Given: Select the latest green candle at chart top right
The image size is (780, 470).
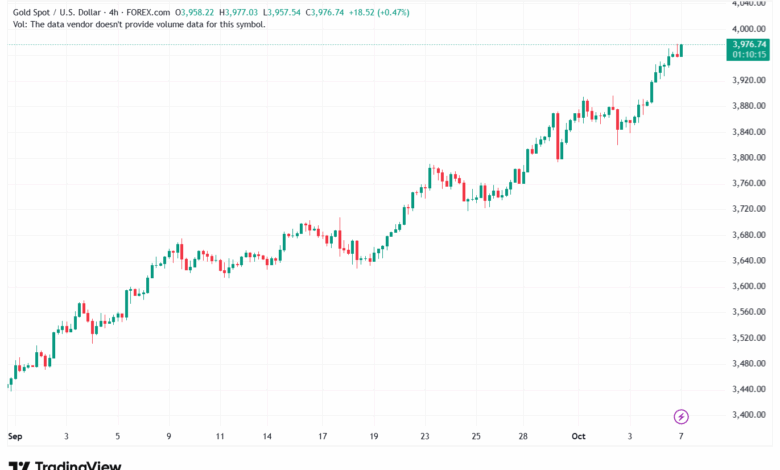Looking at the screenshot, I should (681, 50).
